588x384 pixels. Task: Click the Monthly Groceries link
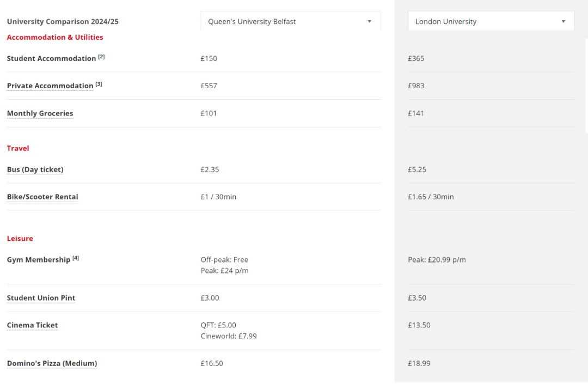40,113
